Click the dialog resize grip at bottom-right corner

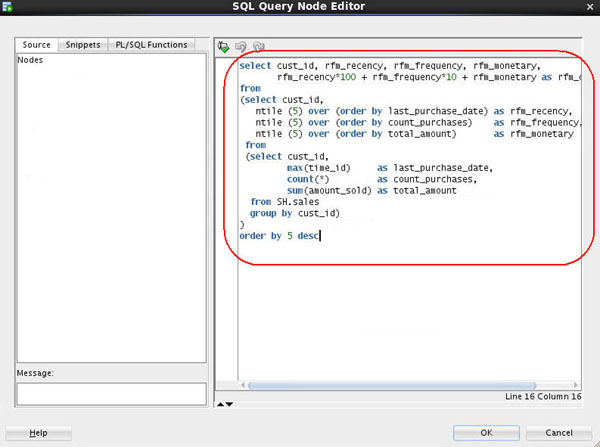(x=596, y=443)
